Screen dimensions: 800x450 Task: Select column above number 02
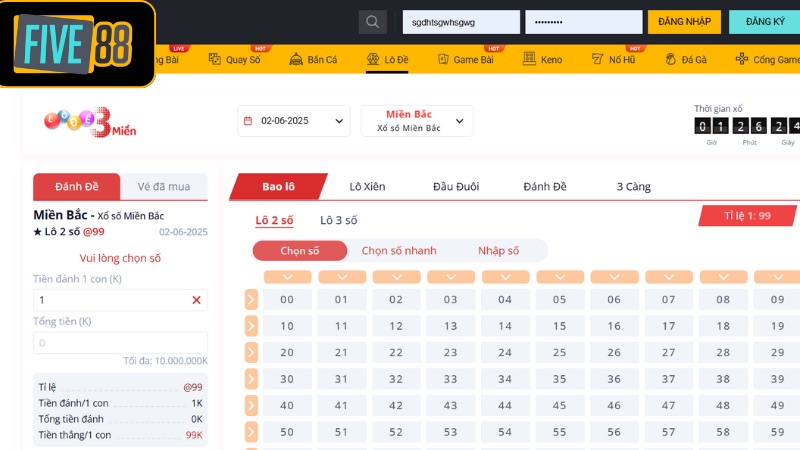pyautogui.click(x=396, y=277)
